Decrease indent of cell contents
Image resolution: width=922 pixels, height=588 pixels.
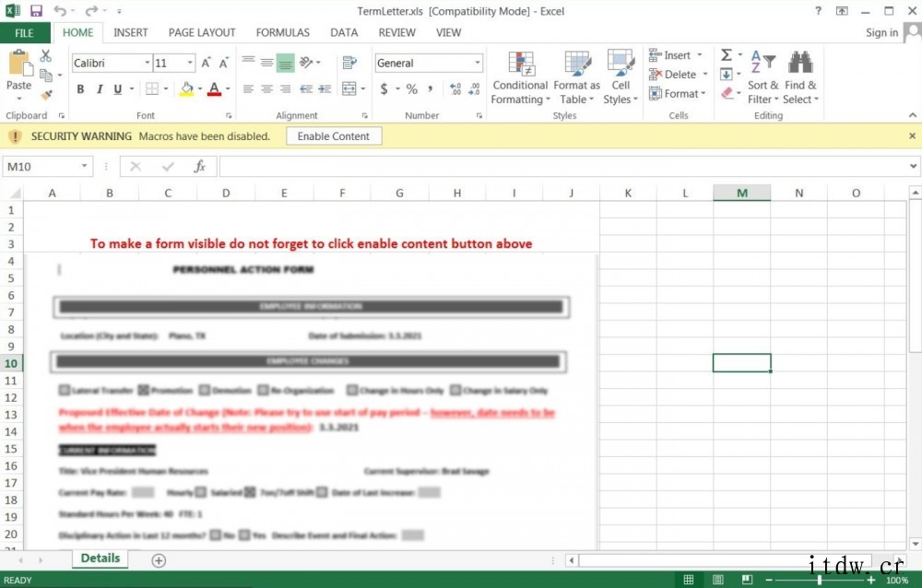pyautogui.click(x=306, y=88)
